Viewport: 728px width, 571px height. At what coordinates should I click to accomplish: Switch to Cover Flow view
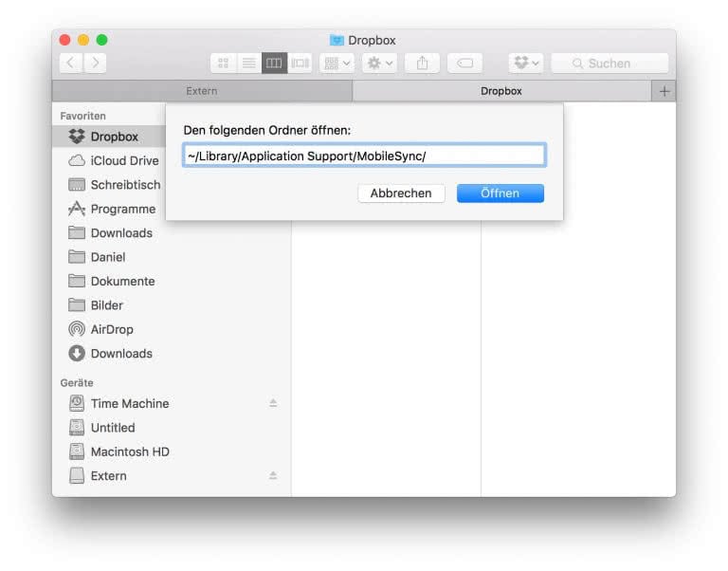tap(300, 64)
